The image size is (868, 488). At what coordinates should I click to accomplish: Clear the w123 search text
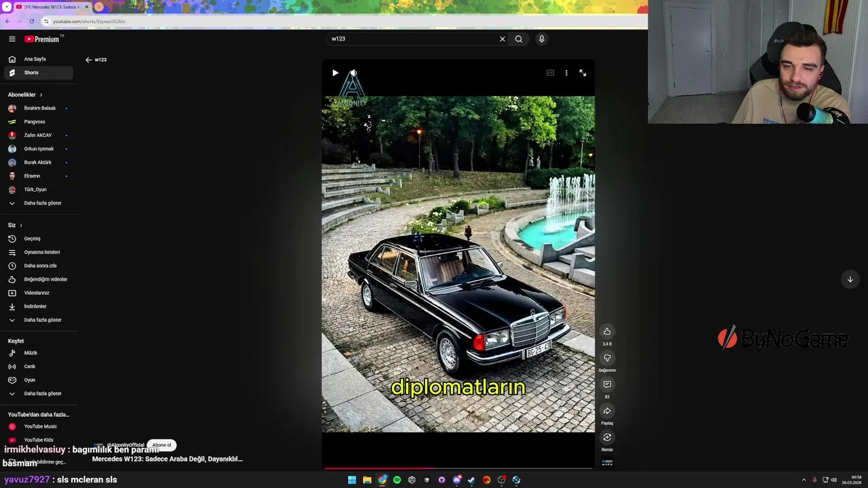(x=502, y=39)
